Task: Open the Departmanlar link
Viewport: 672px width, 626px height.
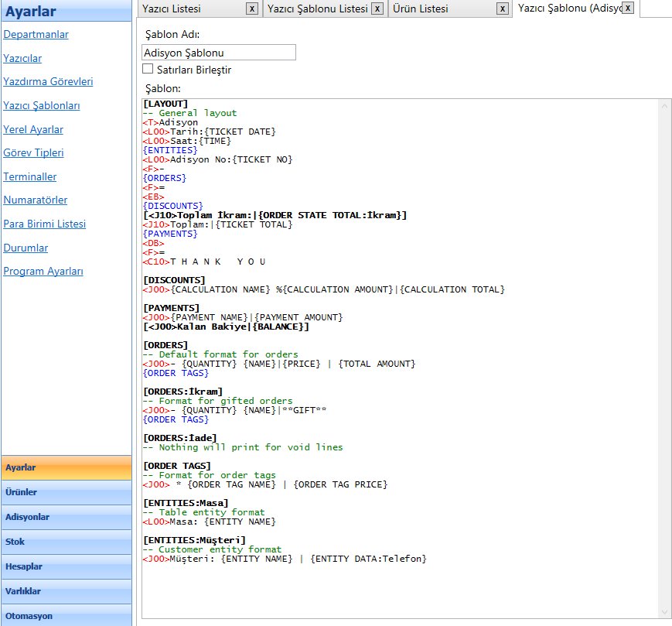Action: point(36,35)
